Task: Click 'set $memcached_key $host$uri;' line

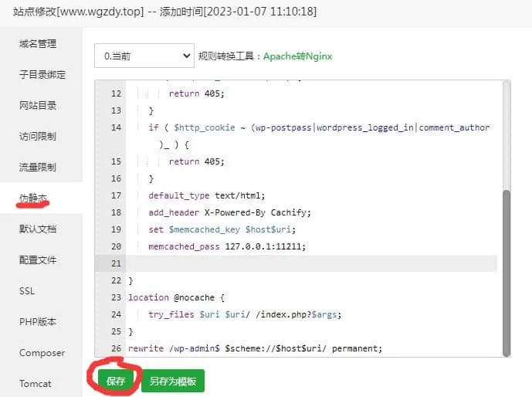Action: [222, 229]
